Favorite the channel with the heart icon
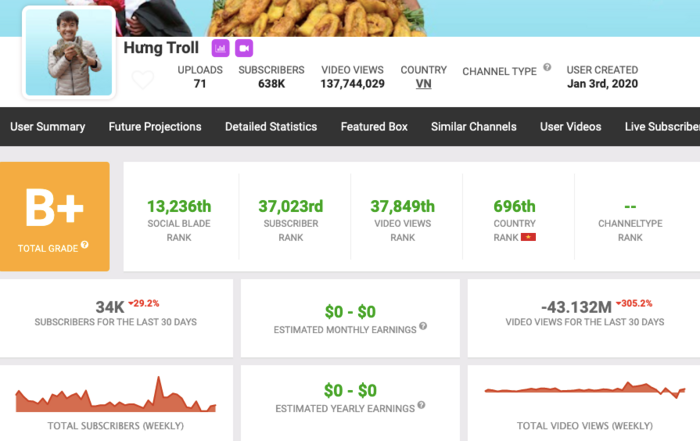 coord(143,79)
